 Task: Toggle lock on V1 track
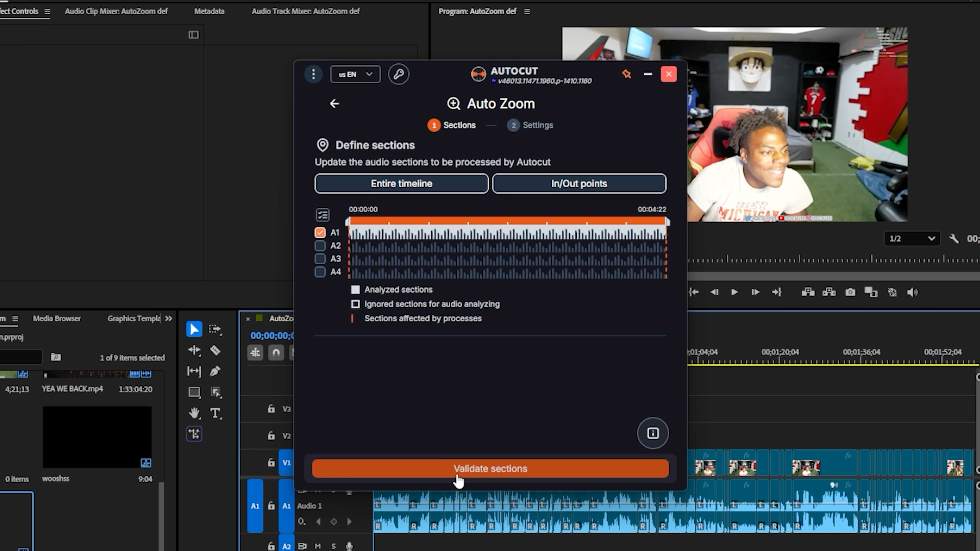pyautogui.click(x=271, y=463)
